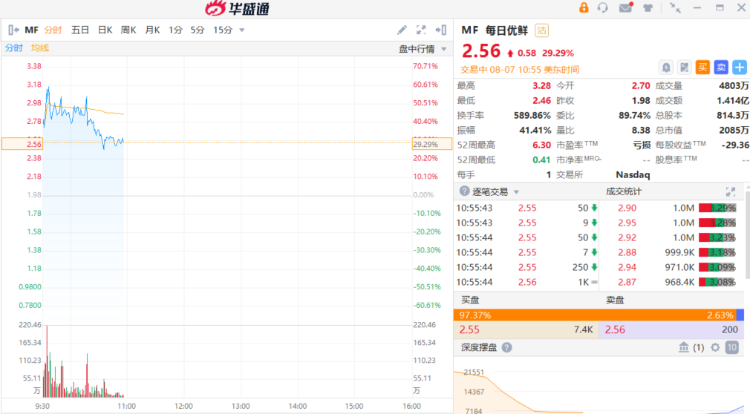Screen dimensions: 750x414
Task: Click the 29.29% marker on right axis
Action: click(432, 144)
